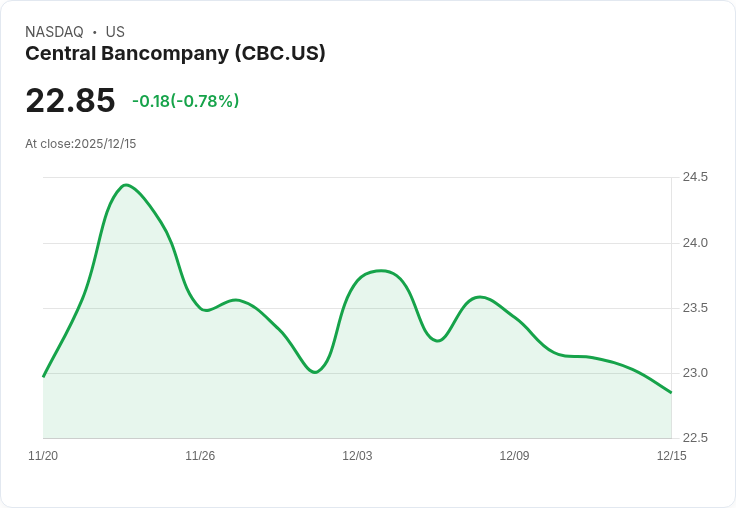Select the 12/15 date on x-axis
The height and width of the screenshot is (508, 736).
(x=671, y=456)
